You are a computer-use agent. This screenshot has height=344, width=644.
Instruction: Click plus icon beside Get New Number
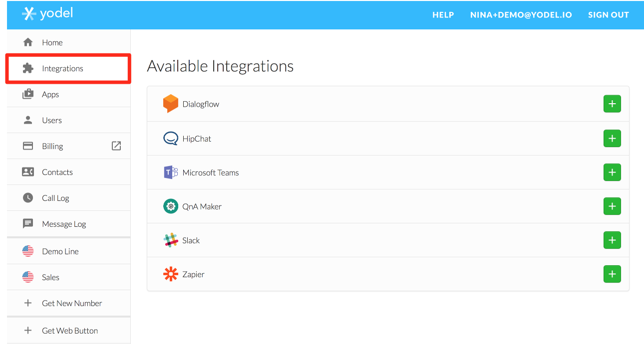(x=28, y=303)
